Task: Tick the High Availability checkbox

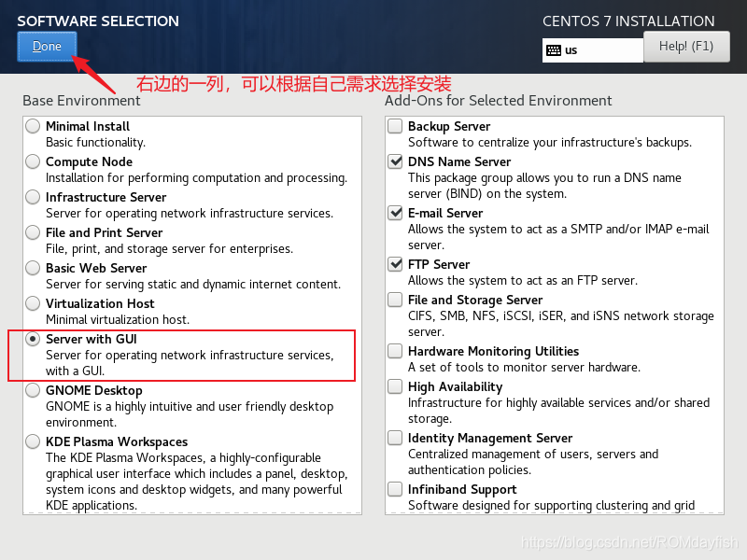Action: click(395, 386)
